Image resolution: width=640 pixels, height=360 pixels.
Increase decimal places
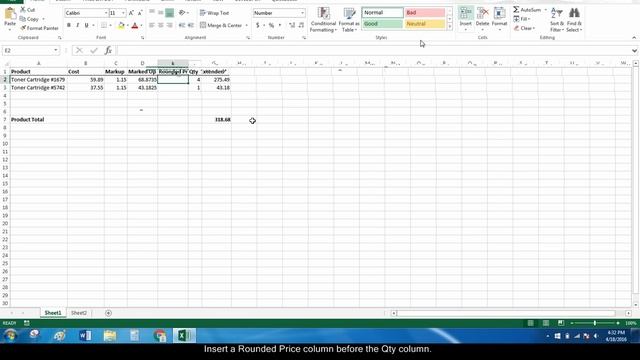(292, 25)
